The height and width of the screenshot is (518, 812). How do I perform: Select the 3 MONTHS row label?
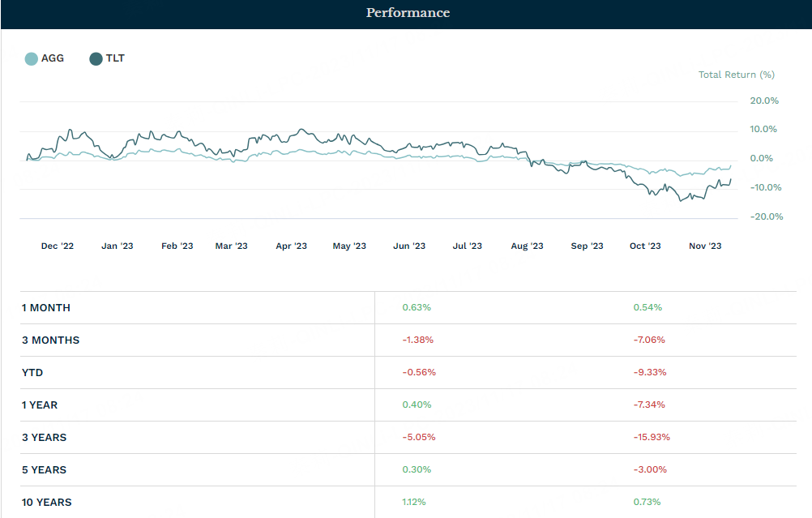[51, 340]
